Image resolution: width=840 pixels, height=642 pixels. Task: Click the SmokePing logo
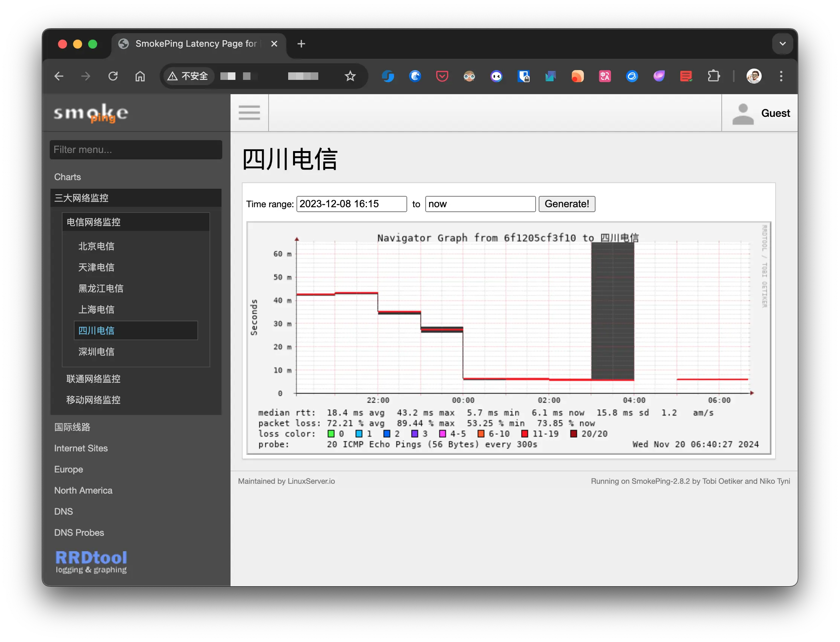(x=91, y=113)
